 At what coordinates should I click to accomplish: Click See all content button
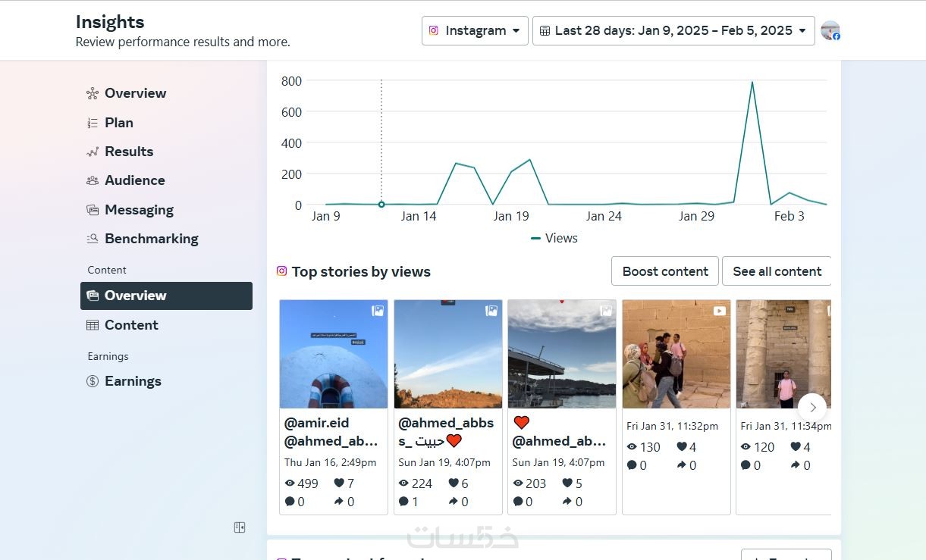[x=777, y=271]
